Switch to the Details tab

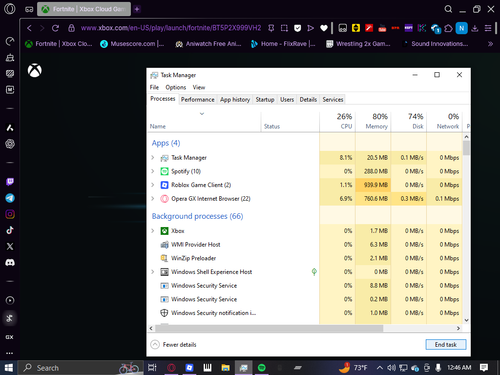tap(308, 99)
